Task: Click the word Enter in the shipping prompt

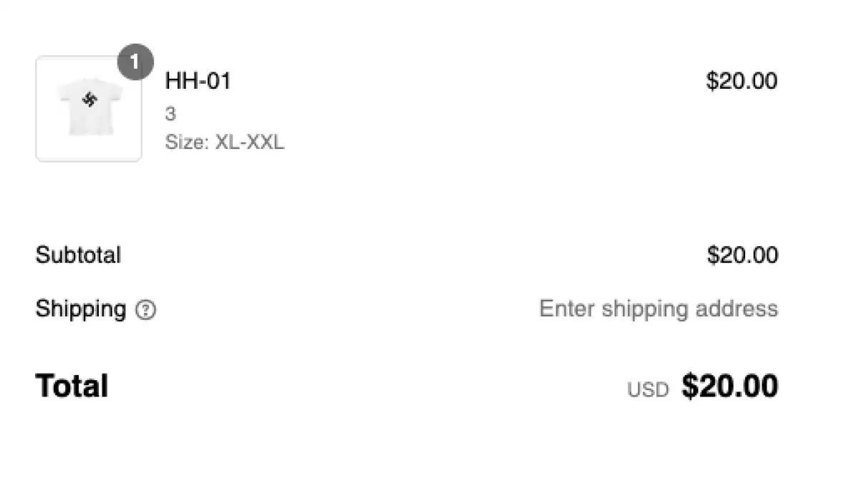Action: (567, 309)
